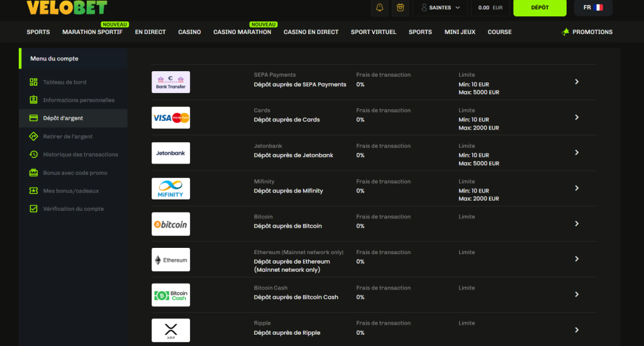Click the Tableau de bord sidebar icon
Screen dimensions: 644x346
[33, 82]
